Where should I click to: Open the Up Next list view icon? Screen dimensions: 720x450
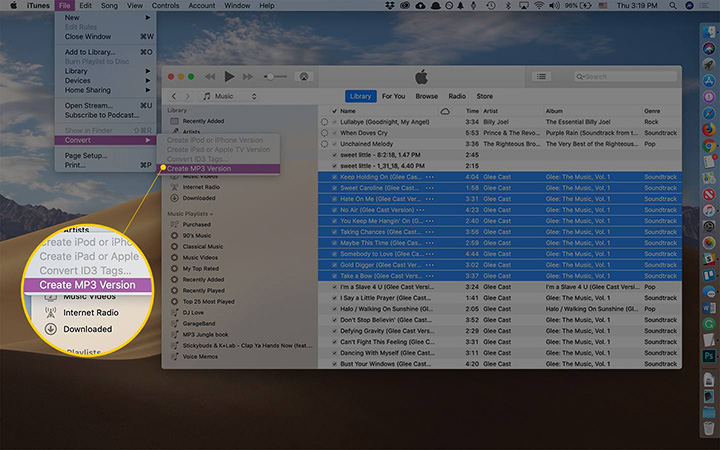pyautogui.click(x=541, y=76)
